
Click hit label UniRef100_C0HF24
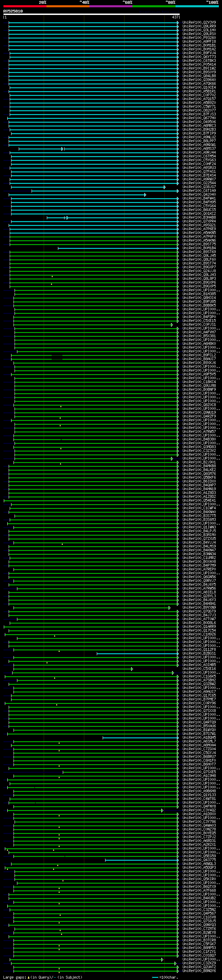pos(199,164)
